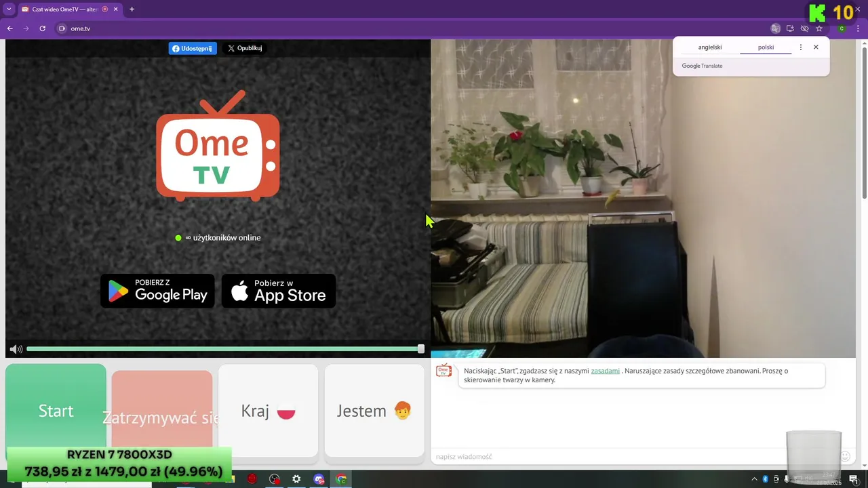The image size is (868, 488).
Task: Open a new browser tab
Action: tap(132, 9)
